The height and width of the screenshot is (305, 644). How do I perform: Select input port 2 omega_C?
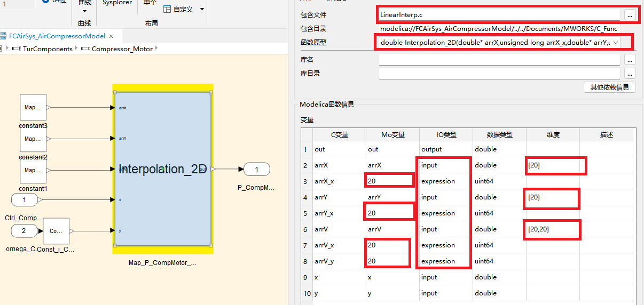[25, 231]
